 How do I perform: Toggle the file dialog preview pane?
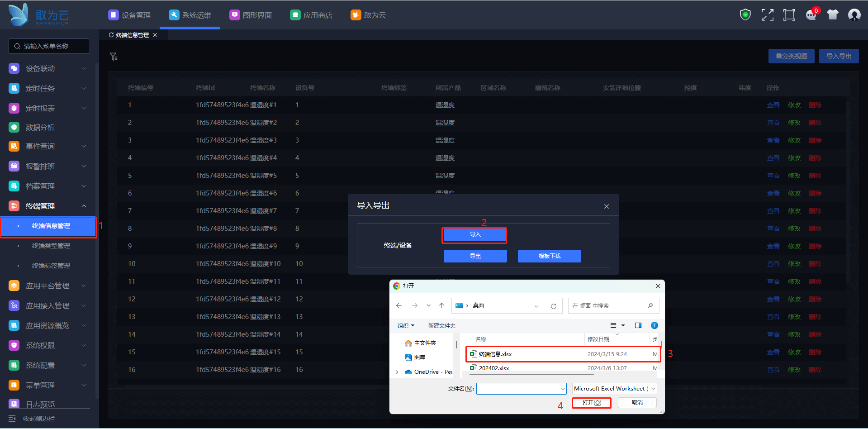point(638,325)
